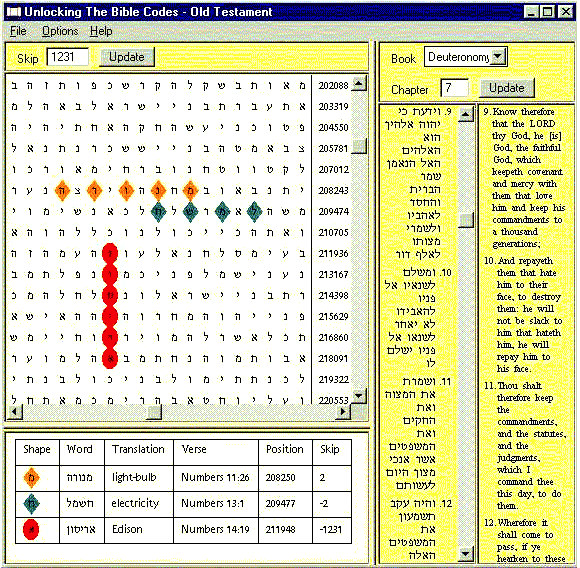Click red circle letter in row 213167
The width and height of the screenshot is (580, 568).
tap(110, 274)
